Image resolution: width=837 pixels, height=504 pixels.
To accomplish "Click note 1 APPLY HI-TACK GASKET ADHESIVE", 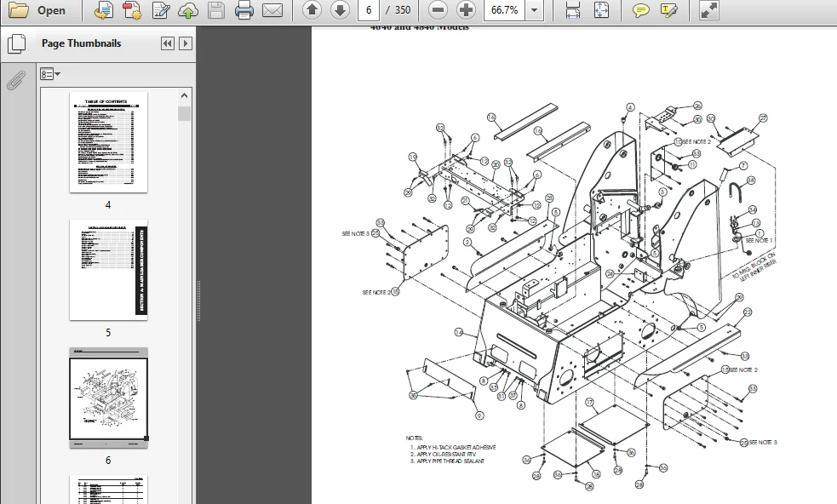I will pos(453,448).
